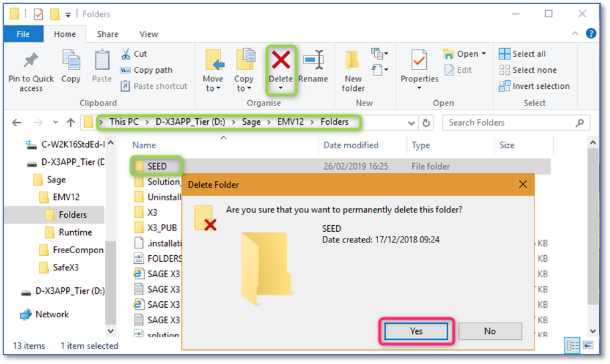
Task: Select the SEED folder in file list
Action: pyautogui.click(x=157, y=166)
